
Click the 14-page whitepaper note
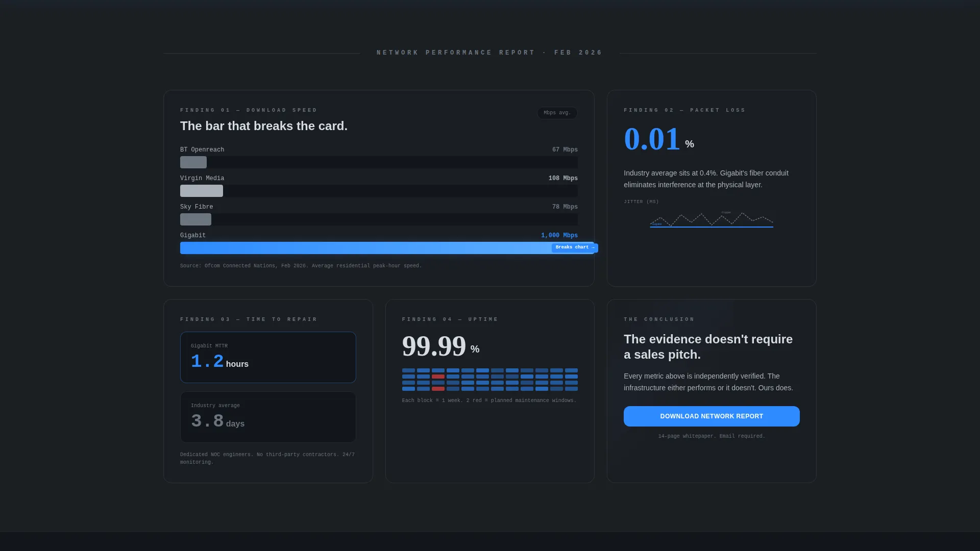pos(712,436)
